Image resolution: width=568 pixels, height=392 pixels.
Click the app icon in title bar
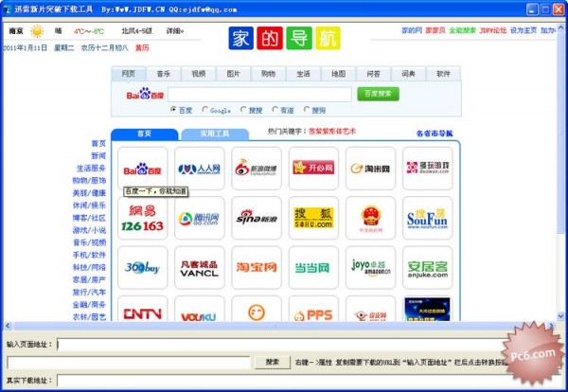tap(8, 9)
